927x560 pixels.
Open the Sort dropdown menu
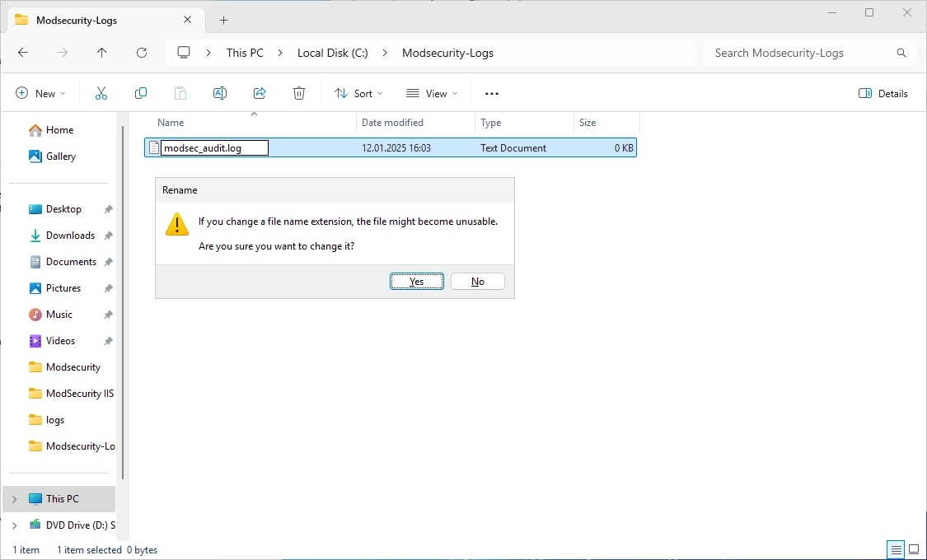click(x=358, y=94)
